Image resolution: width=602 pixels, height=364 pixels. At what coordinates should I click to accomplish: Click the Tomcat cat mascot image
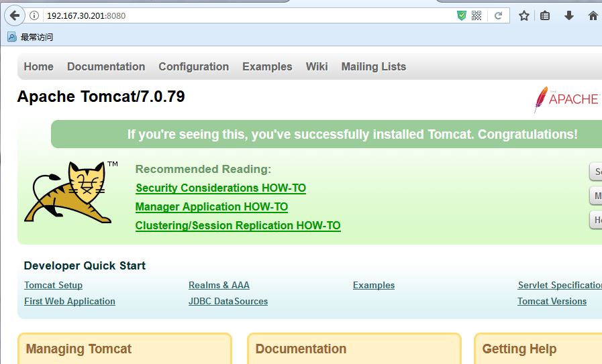[71, 192]
